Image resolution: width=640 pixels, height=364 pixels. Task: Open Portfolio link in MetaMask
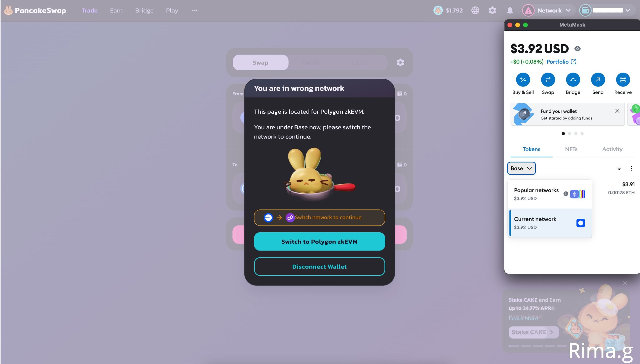point(561,62)
